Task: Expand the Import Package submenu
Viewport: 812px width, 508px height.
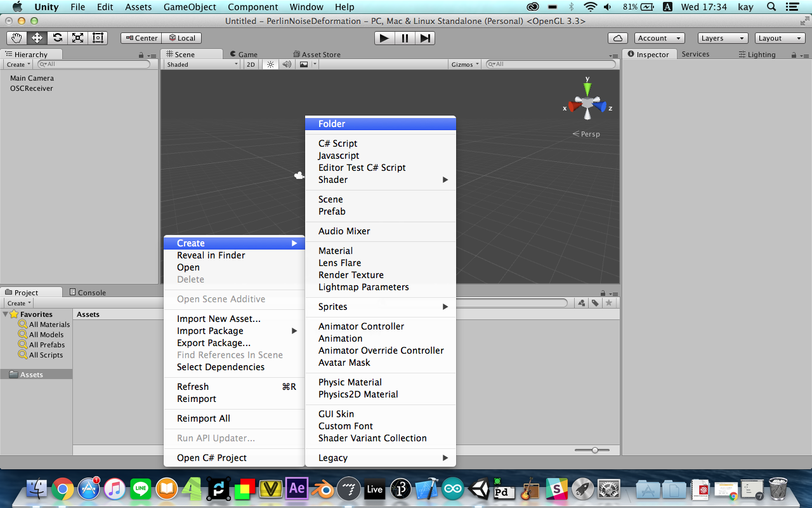Action: (x=234, y=331)
